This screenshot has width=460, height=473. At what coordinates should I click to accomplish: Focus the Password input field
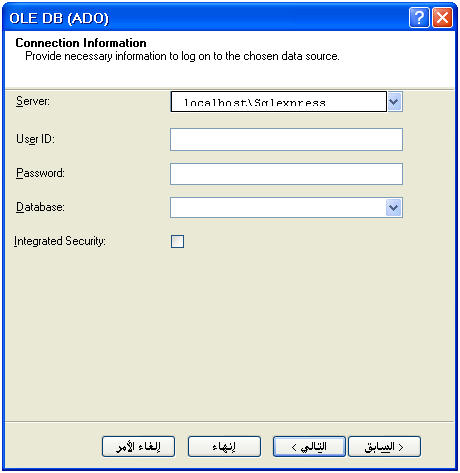pyautogui.click(x=286, y=174)
